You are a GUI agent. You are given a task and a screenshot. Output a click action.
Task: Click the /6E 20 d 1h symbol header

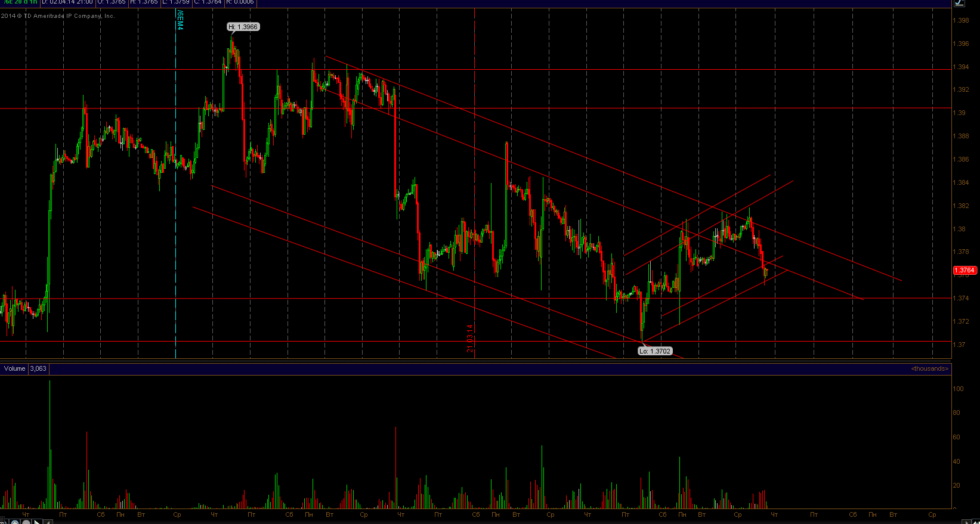(x=20, y=2)
